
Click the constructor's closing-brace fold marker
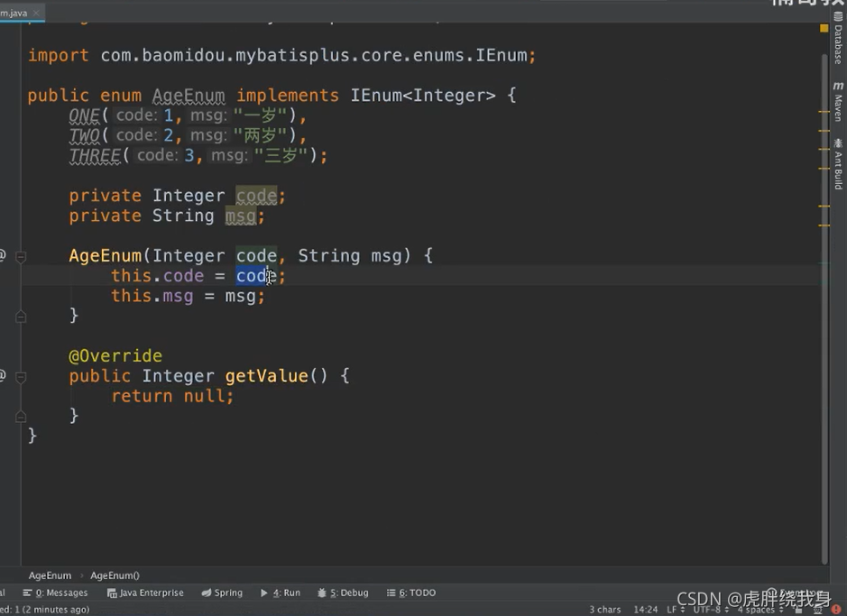(21, 317)
